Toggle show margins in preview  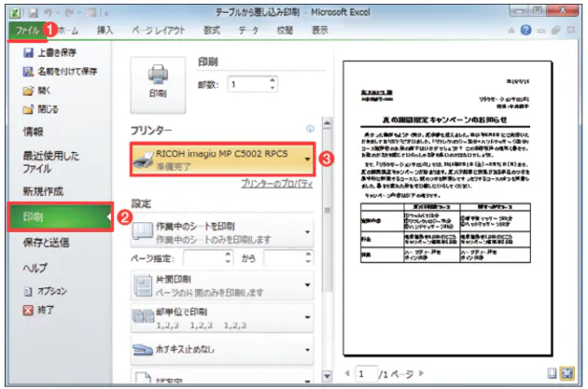pyautogui.click(x=552, y=373)
